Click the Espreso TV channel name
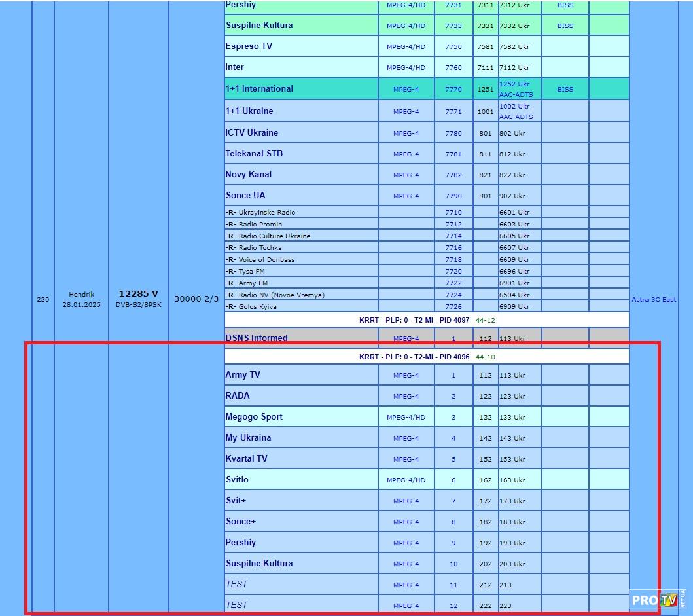This screenshot has height=616, width=693. pos(249,46)
